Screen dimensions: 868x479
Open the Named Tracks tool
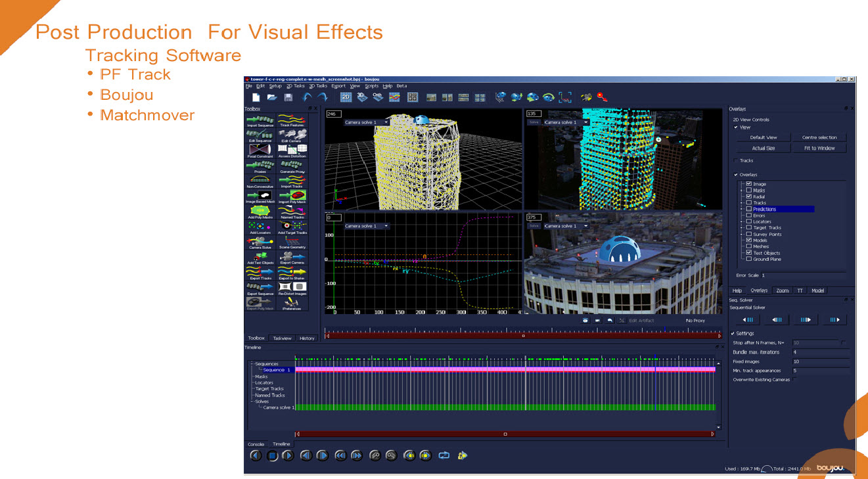[292, 210]
